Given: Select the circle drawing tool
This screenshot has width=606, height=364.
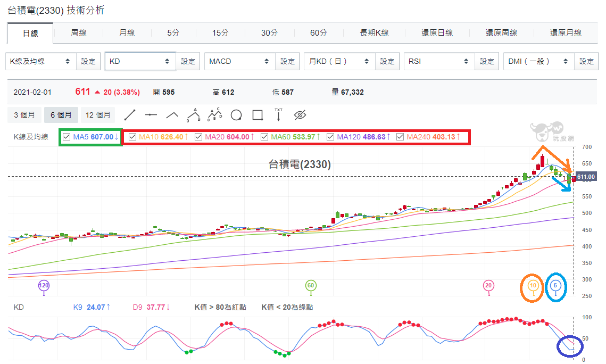Looking at the screenshot, I should (x=236, y=115).
